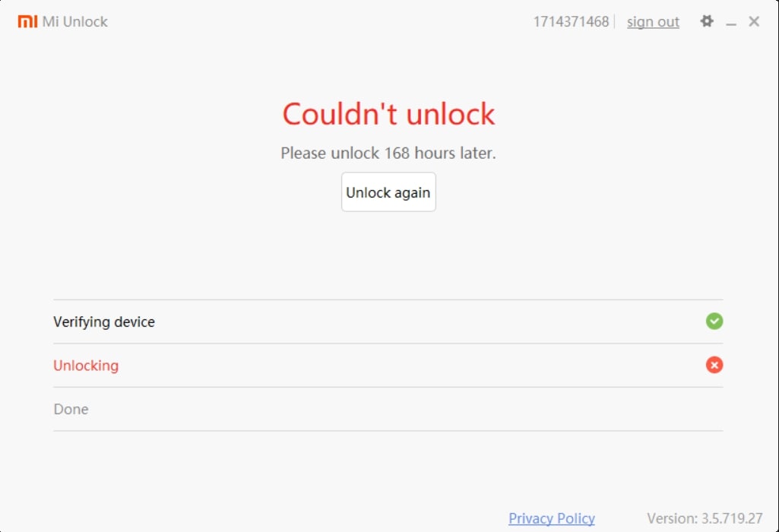Minimize the Mi Unlock window

coord(730,21)
